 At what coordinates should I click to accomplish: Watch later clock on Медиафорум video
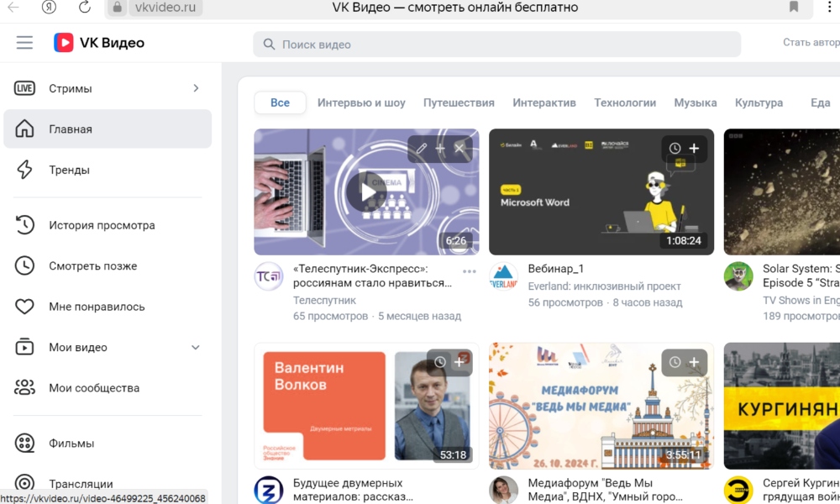[x=675, y=363]
